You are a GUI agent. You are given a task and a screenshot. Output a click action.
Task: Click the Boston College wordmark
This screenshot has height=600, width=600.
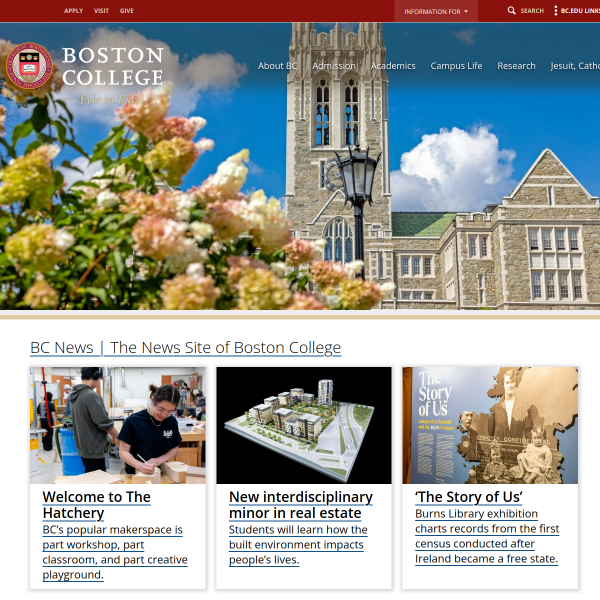113,67
